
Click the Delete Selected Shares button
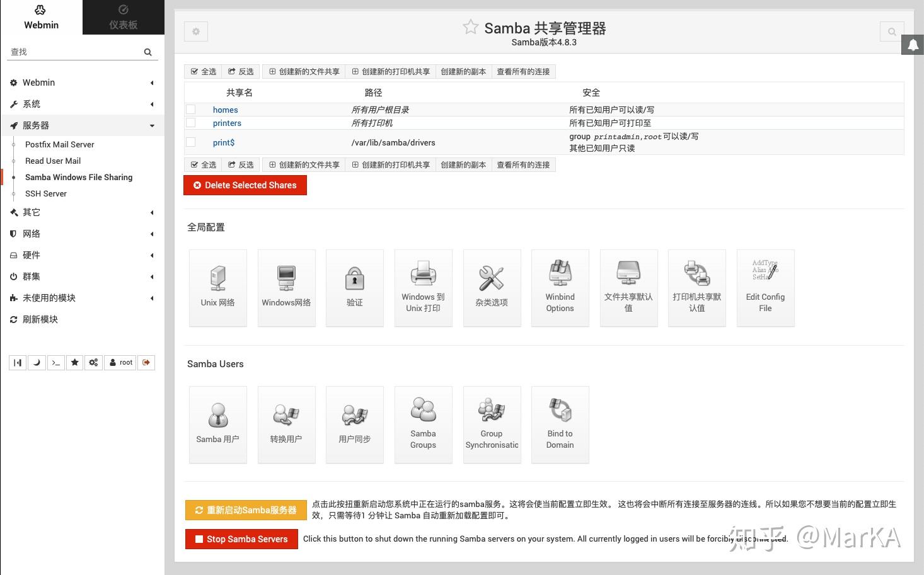pyautogui.click(x=245, y=185)
